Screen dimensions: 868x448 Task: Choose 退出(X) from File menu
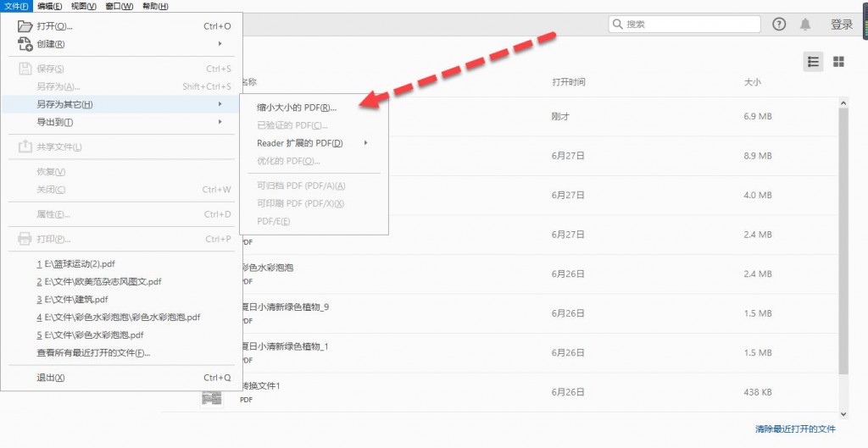121,378
